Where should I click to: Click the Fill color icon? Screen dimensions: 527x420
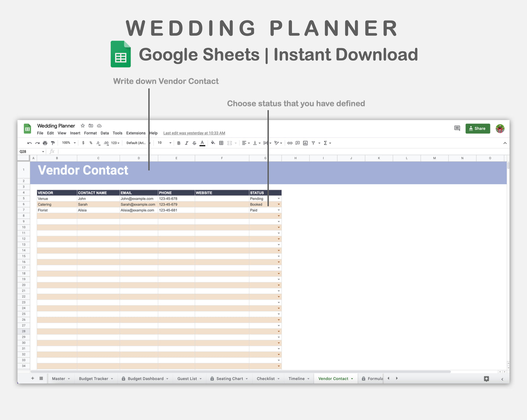pyautogui.click(x=213, y=143)
